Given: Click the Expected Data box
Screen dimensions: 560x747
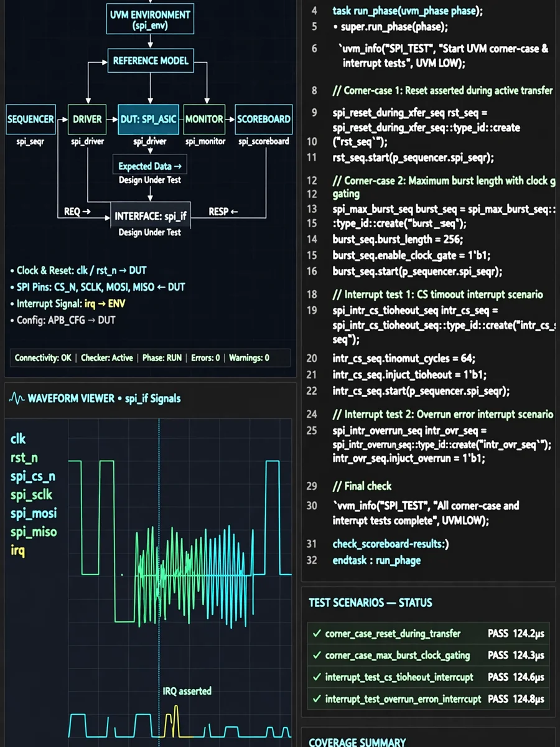Looking at the screenshot, I should point(149,166).
